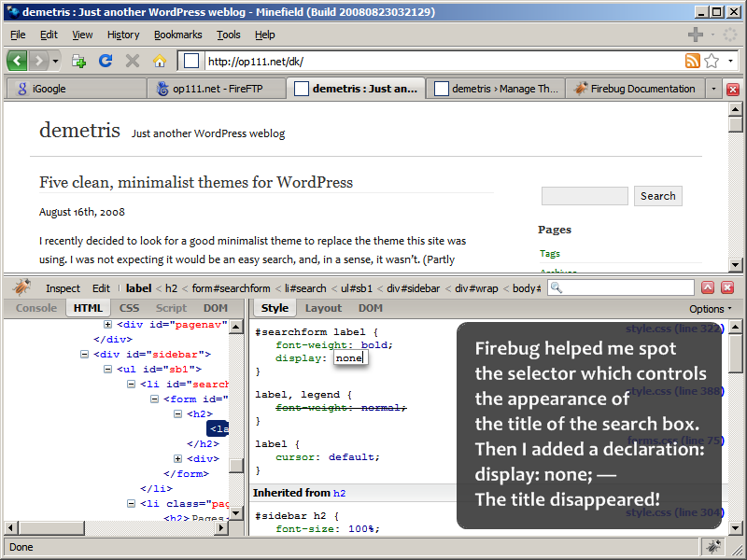
Task: Switch to Firebug Script tab
Action: 172,308
